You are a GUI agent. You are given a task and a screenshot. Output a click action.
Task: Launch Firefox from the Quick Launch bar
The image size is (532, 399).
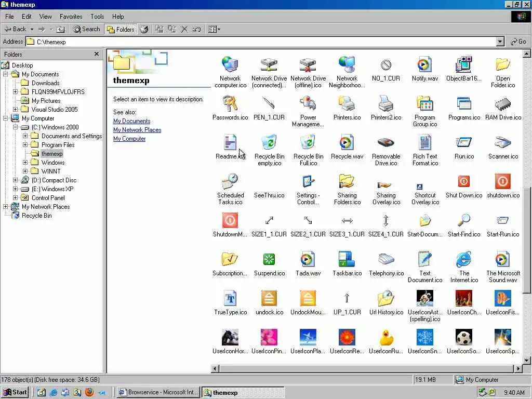89,392
